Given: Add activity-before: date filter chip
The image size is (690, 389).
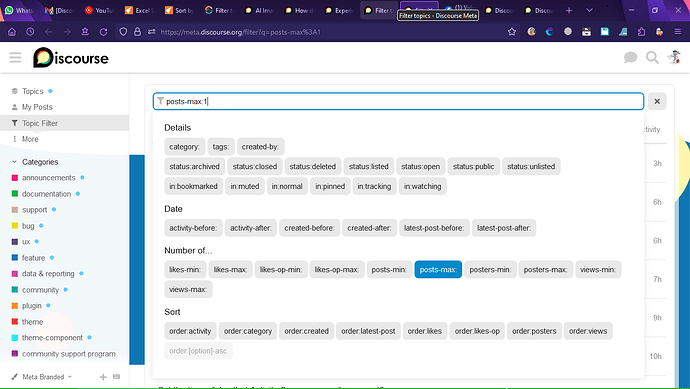Looking at the screenshot, I should (x=193, y=228).
